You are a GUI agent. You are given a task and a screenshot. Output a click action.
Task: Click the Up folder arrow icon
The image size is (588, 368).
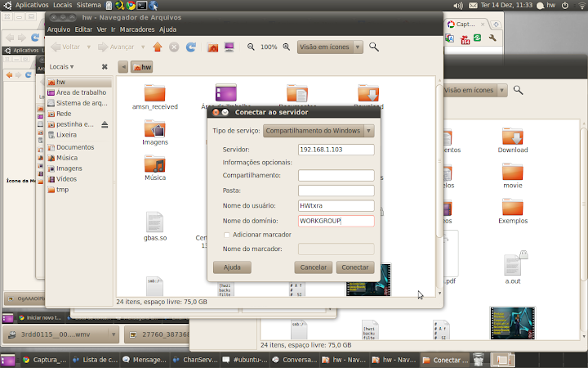(158, 47)
